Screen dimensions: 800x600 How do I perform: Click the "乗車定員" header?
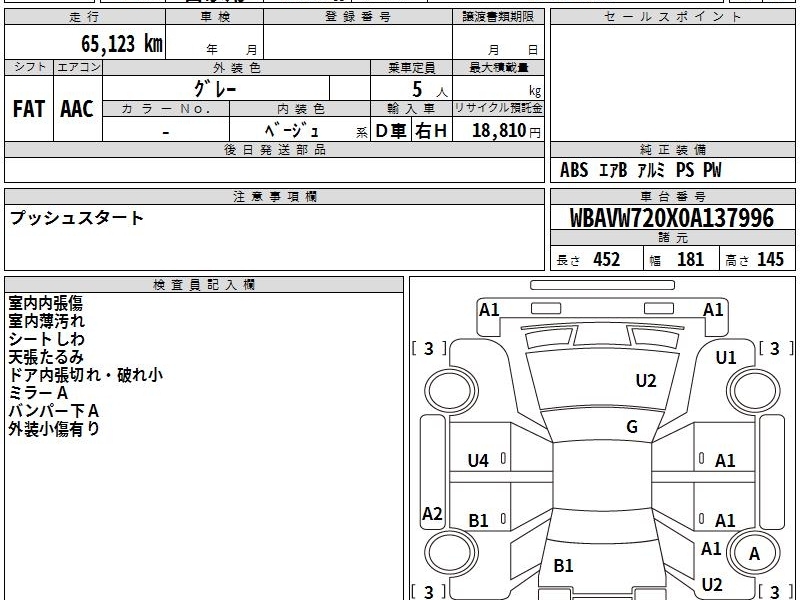point(411,67)
